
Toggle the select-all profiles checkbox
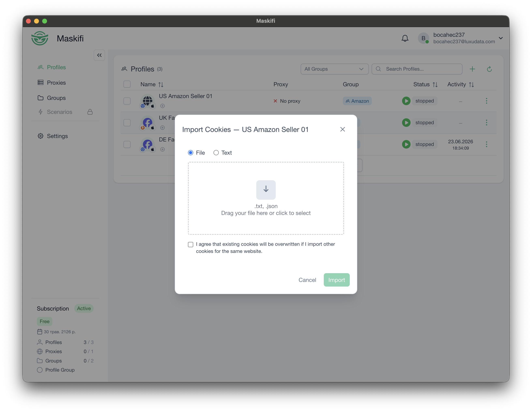point(127,84)
